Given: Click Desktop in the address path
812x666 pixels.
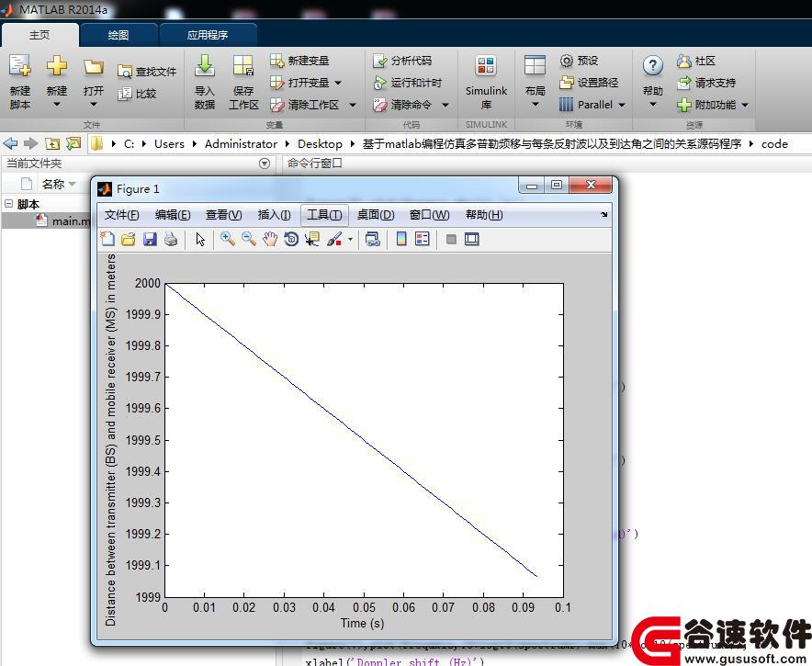Looking at the screenshot, I should [320, 144].
